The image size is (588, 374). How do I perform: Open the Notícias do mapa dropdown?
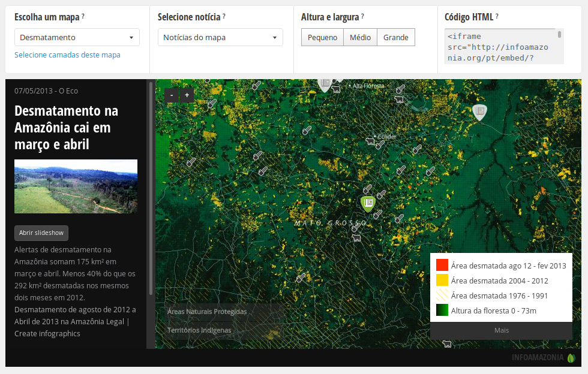tap(220, 38)
